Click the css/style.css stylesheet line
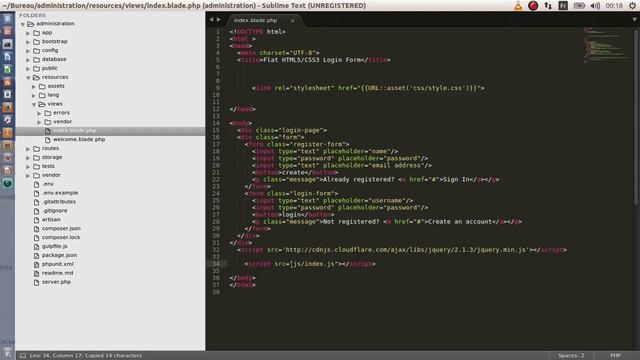This screenshot has width=640, height=360. click(368, 88)
